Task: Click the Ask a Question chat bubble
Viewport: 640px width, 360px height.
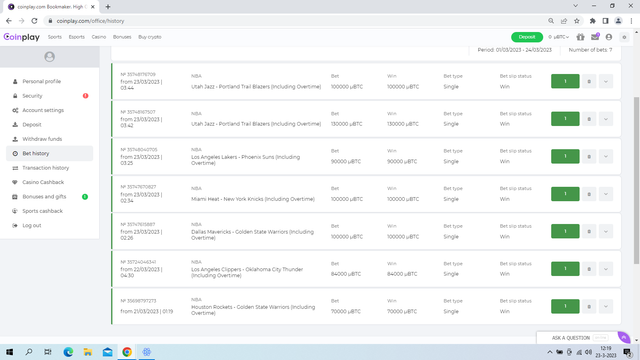Action: (624, 338)
